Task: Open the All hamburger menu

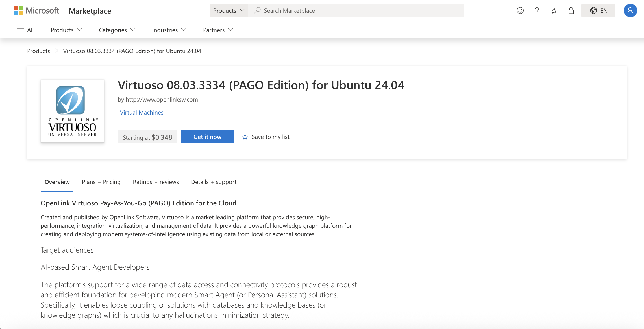Action: click(25, 30)
